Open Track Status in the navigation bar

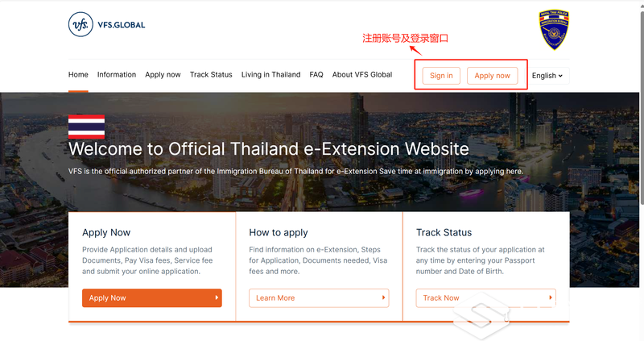point(211,75)
